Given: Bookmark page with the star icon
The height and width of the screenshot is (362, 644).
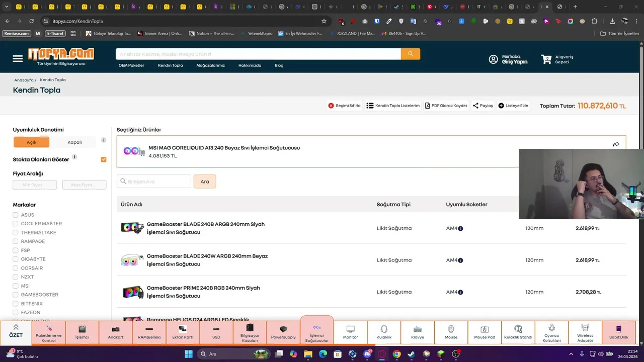Looking at the screenshot, I should [x=324, y=21].
